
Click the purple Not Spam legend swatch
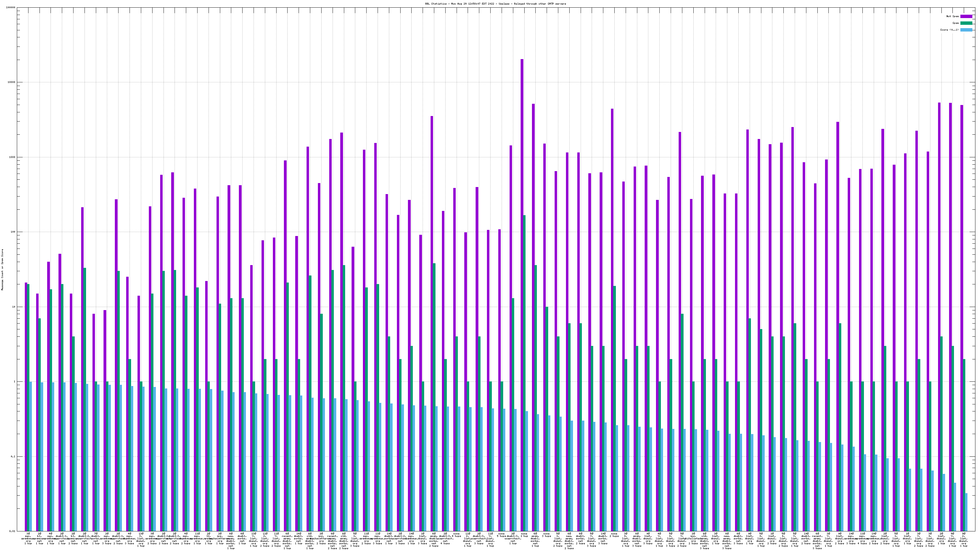(x=966, y=16)
